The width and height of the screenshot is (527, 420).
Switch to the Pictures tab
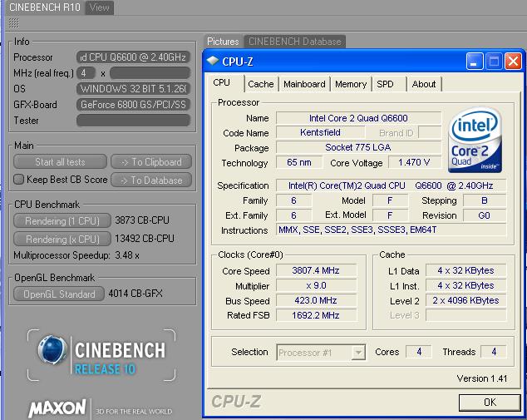[223, 42]
